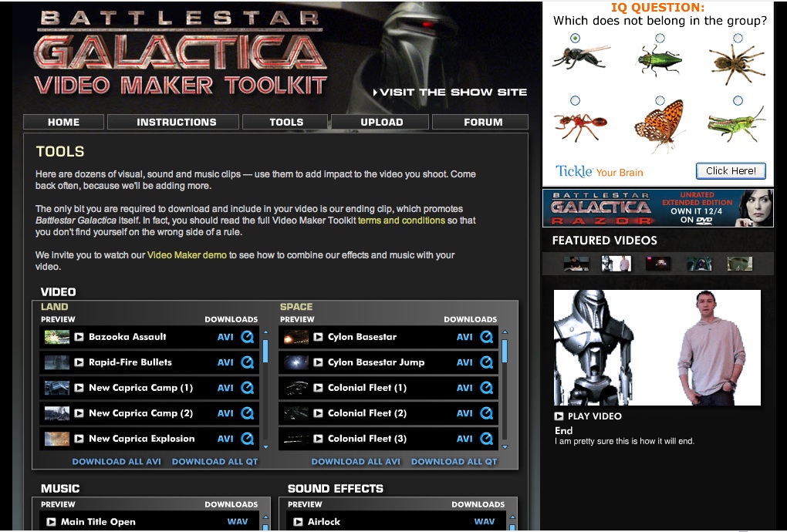Viewport: 787px width, 532px height.
Task: Download Cylon Basestar Jump QuickTime icon
Action: coord(486,362)
